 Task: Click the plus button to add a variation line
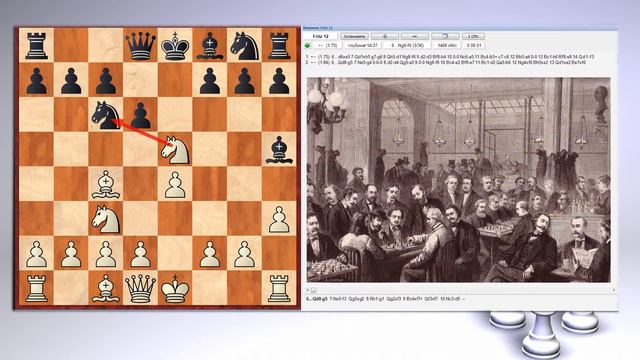point(384,36)
